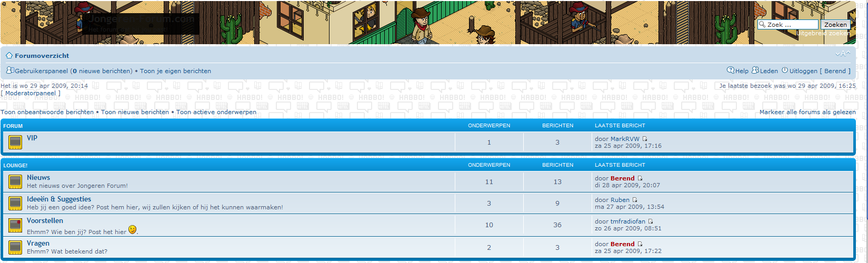Open the Ideeën & Suggesties forum
Viewport: 868px width, 263px height.
click(x=59, y=199)
